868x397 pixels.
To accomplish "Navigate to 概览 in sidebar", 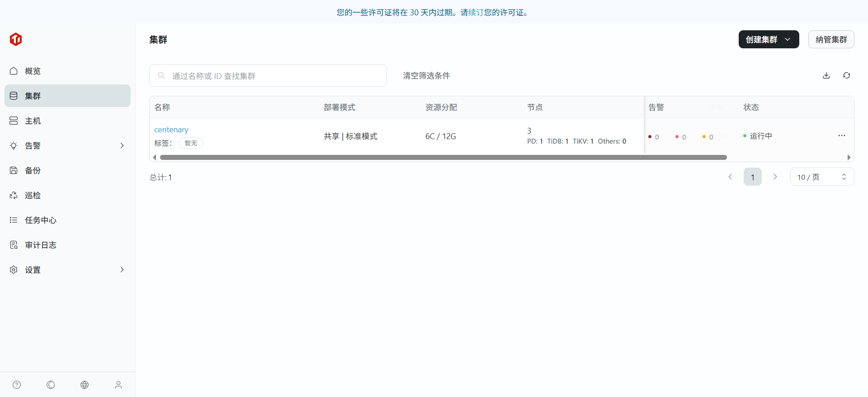I will point(33,71).
